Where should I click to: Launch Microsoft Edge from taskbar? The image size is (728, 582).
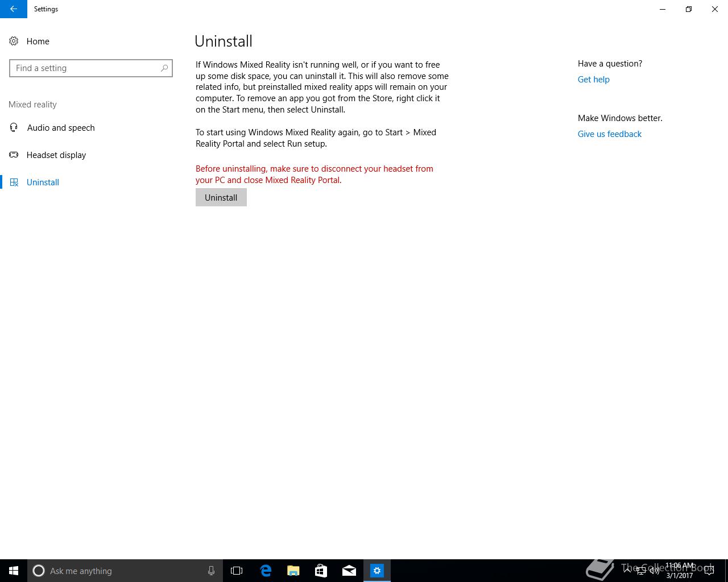click(265, 571)
